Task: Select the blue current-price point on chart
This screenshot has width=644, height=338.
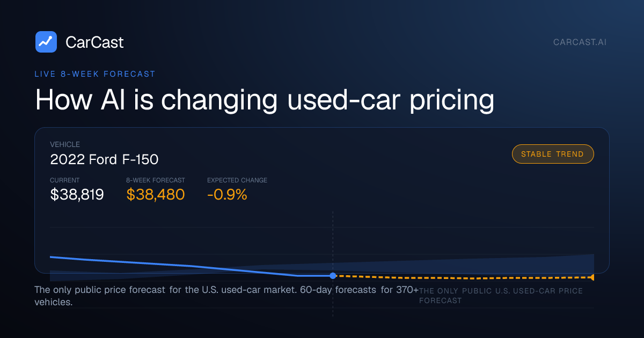Action: 333,275
